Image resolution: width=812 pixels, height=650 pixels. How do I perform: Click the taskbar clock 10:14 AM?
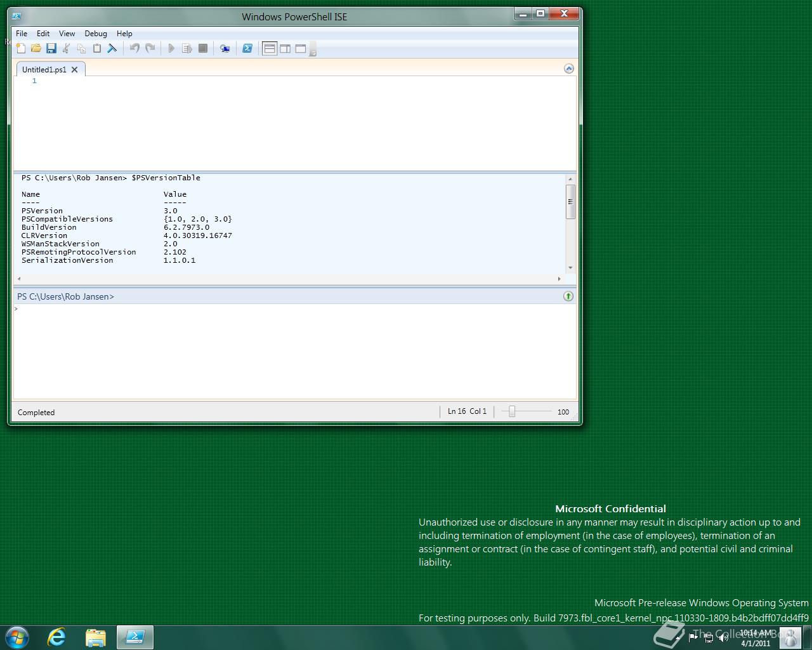(x=755, y=633)
